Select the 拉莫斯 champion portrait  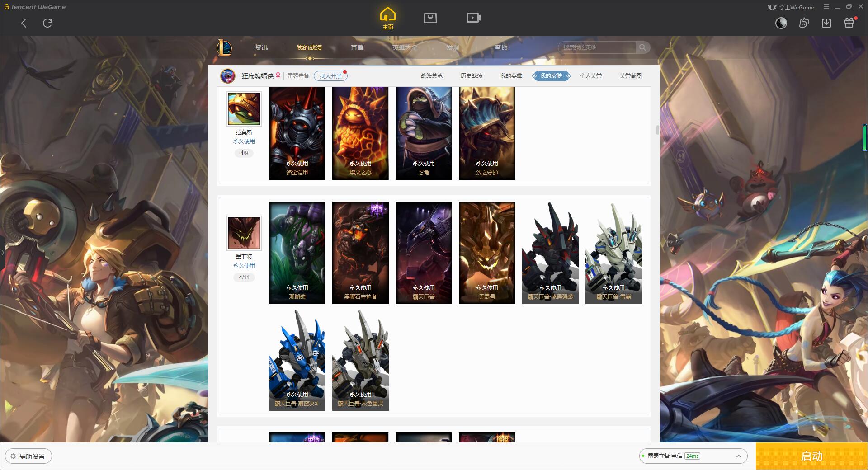pos(244,109)
